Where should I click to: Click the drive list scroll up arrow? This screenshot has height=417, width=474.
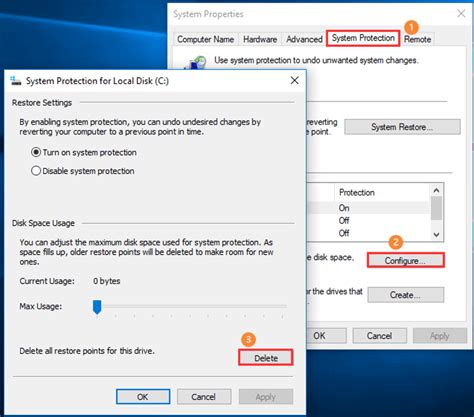(436, 190)
